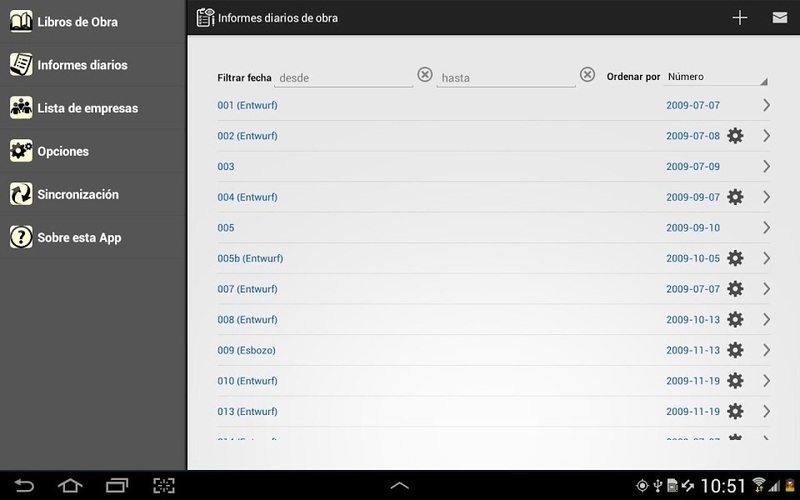Screen dimensions: 800x500
Task: Expand report 001 with its chevron
Action: [x=766, y=105]
